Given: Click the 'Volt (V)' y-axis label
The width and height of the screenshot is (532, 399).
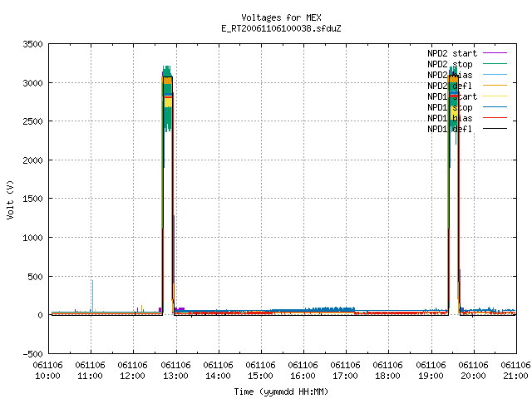Looking at the screenshot, I should click(x=10, y=199).
